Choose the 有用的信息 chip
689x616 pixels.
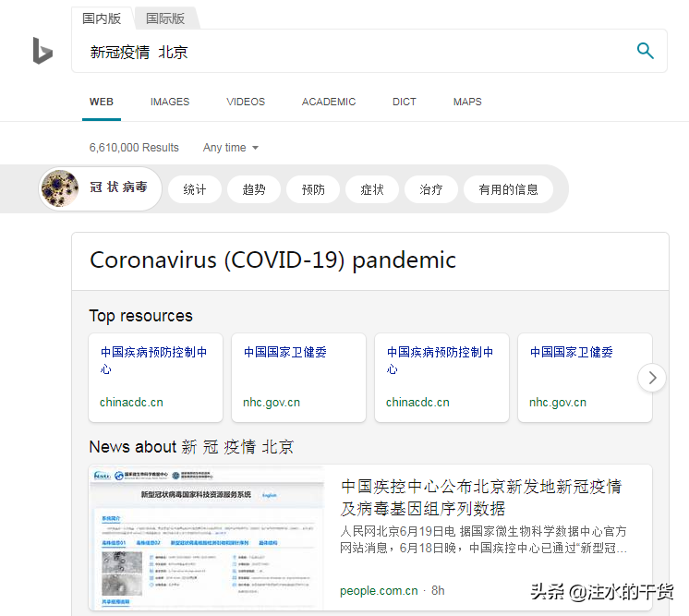tap(508, 189)
